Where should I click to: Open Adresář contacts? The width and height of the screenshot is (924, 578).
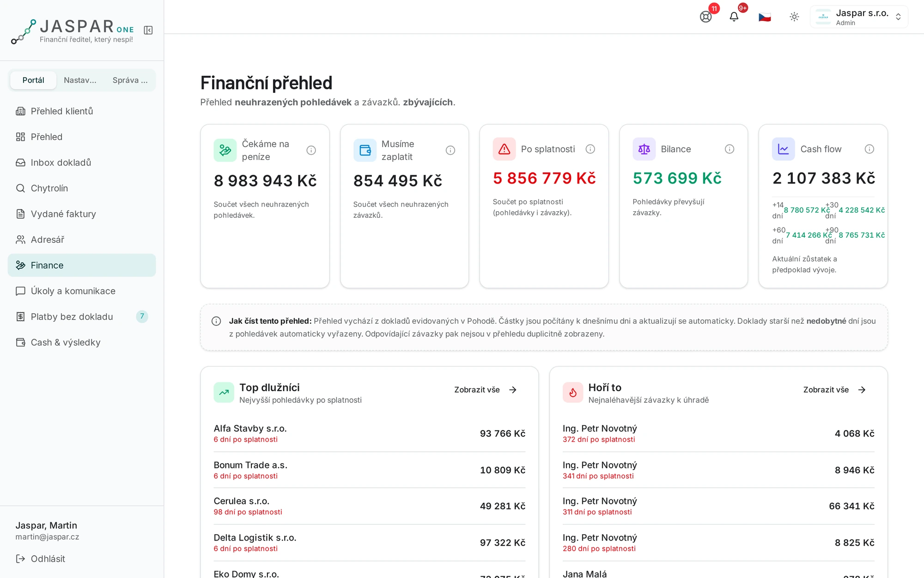point(82,240)
